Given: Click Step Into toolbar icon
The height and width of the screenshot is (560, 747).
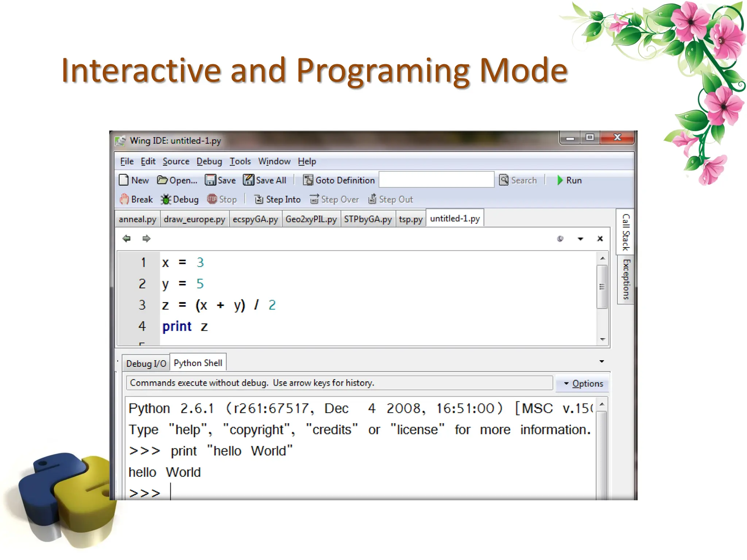Looking at the screenshot, I should tap(259, 199).
